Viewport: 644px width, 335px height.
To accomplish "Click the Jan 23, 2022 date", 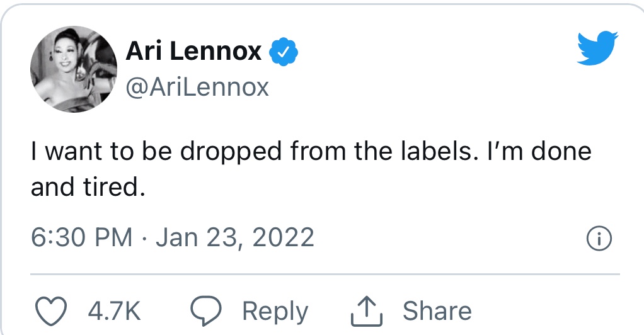I will point(234,237).
